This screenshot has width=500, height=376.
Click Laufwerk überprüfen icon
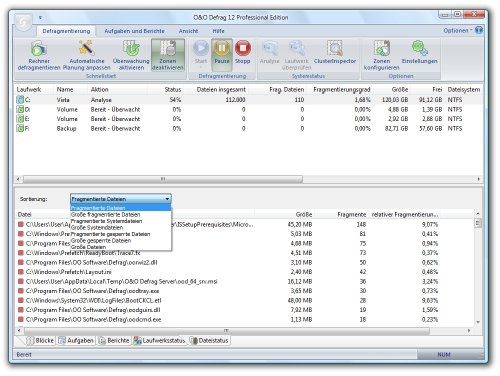[296, 49]
